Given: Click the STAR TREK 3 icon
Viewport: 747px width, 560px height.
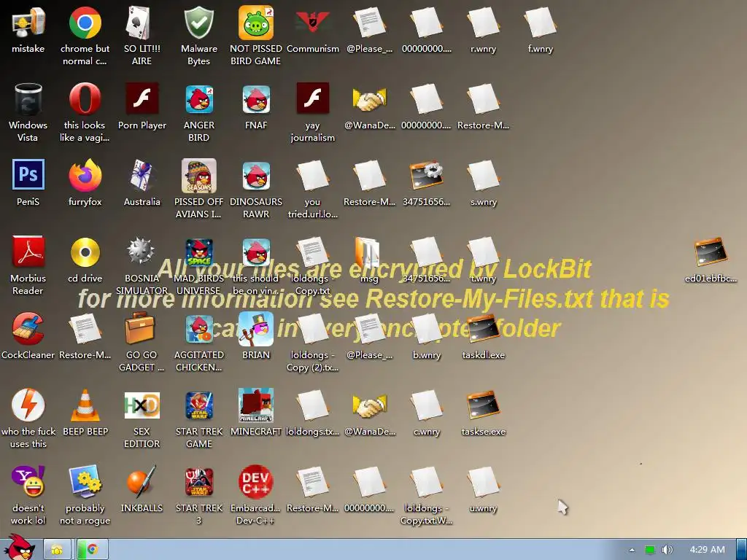Looking at the screenshot, I should coord(198,481).
